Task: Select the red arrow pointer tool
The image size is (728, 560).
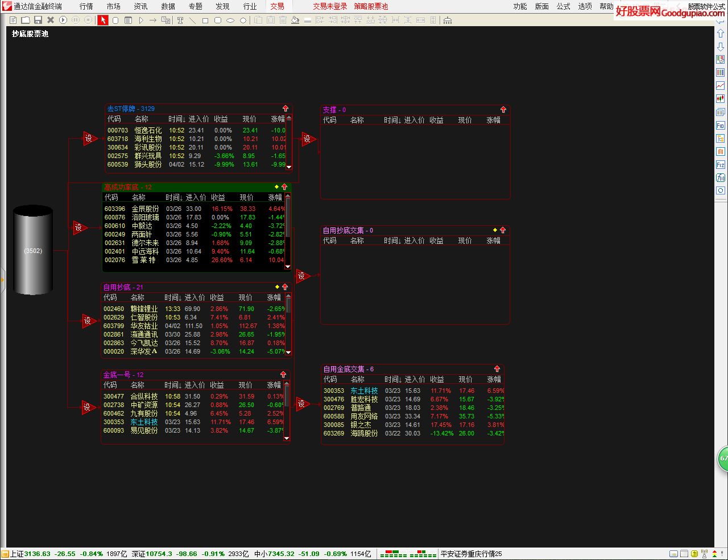Action: pos(103,20)
